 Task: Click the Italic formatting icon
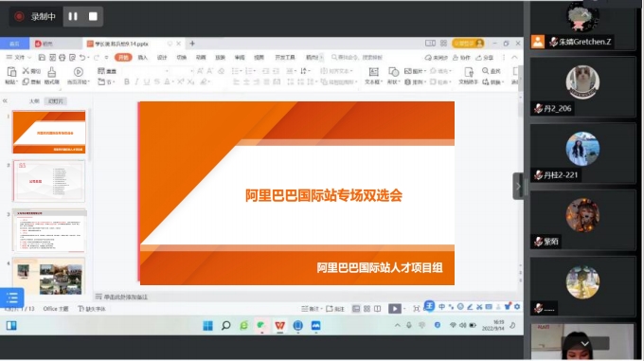[136, 81]
